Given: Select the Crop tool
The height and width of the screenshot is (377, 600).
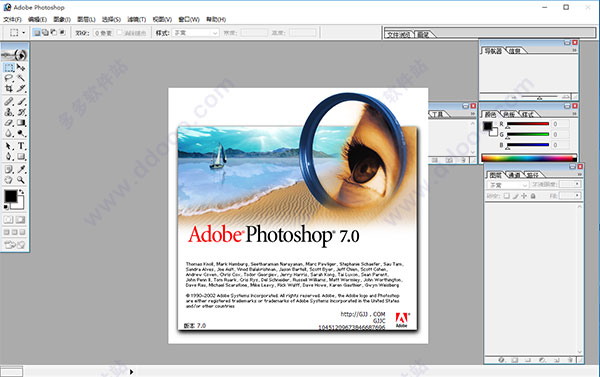Looking at the screenshot, I should pyautogui.click(x=9, y=88).
